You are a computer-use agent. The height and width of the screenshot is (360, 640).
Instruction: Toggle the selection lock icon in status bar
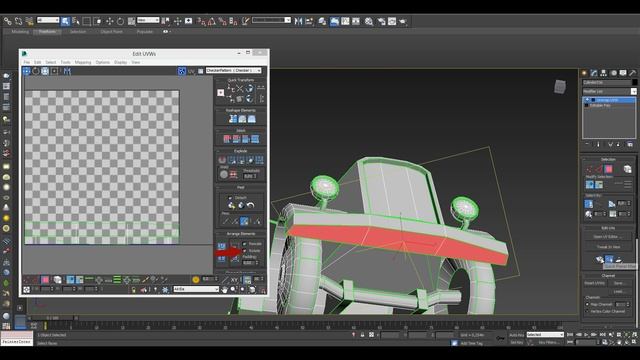point(362,335)
